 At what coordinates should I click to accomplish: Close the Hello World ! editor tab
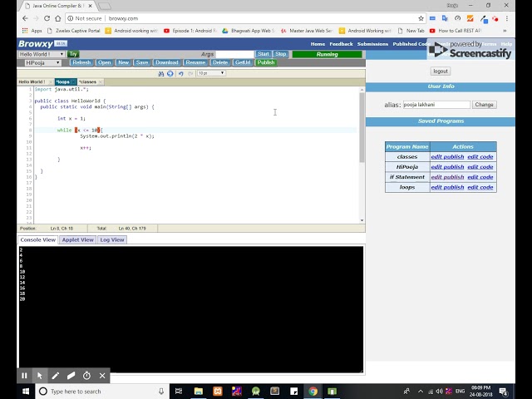click(51, 82)
